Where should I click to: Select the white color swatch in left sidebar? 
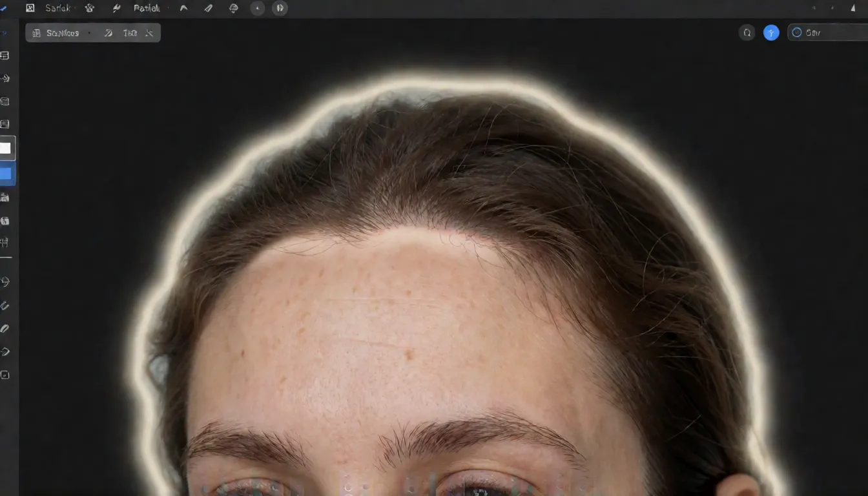coord(5,148)
